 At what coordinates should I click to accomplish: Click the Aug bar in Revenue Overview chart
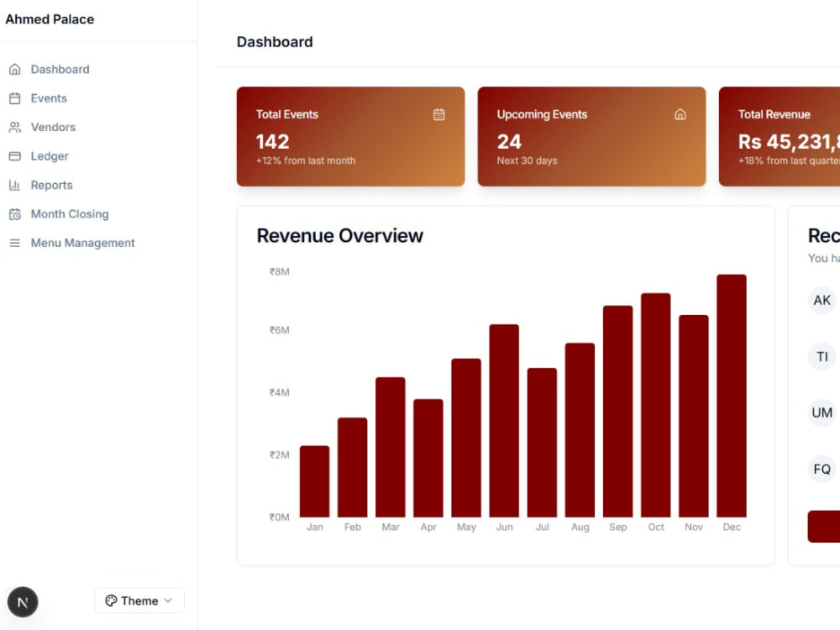click(580, 430)
